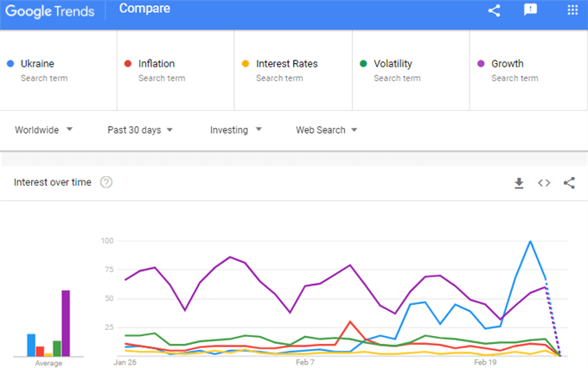Screen dimensions: 588x368
Task: Open the Past 30 days dropdown
Action: tap(140, 130)
